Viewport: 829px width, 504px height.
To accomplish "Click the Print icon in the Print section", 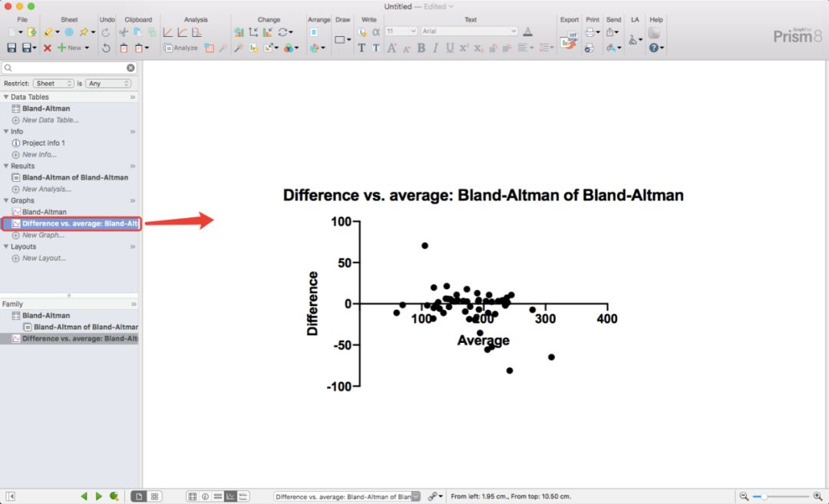I will tap(591, 32).
